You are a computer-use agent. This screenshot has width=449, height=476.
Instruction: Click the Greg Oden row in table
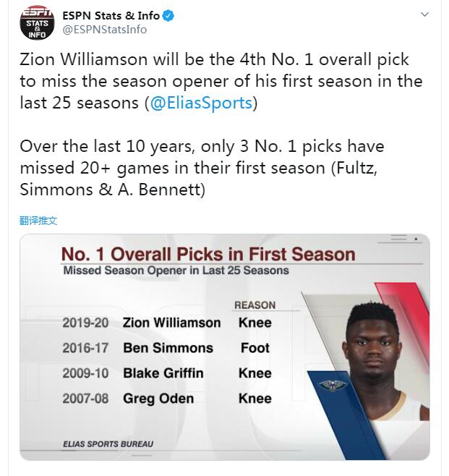coord(167,399)
